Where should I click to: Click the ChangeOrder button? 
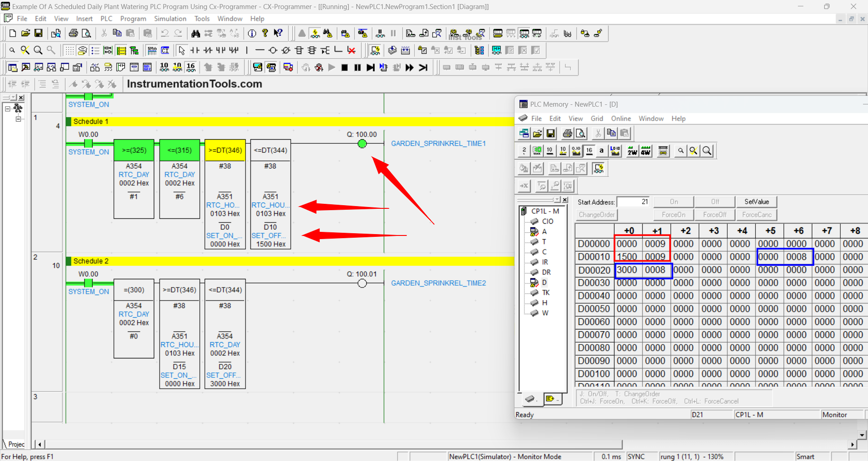tap(597, 215)
